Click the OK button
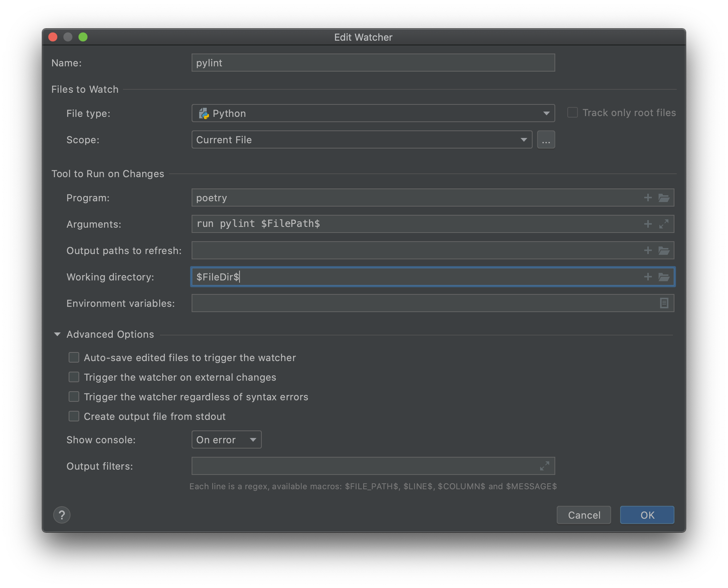Screen dimensions: 728x588 [647, 515]
